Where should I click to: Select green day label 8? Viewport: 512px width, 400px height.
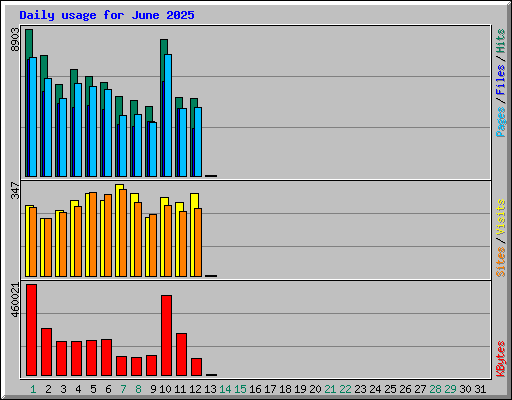[138, 389]
